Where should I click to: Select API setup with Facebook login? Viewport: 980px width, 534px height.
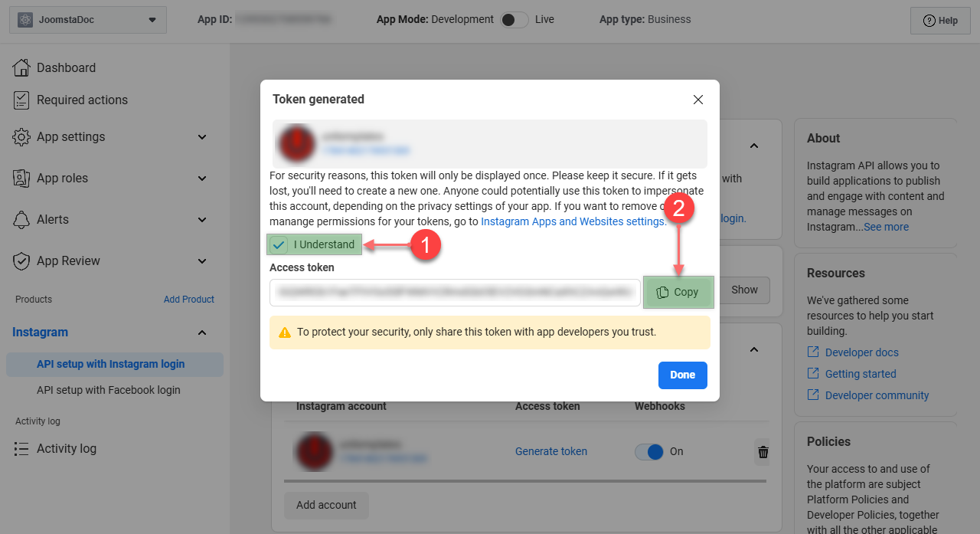tap(109, 390)
